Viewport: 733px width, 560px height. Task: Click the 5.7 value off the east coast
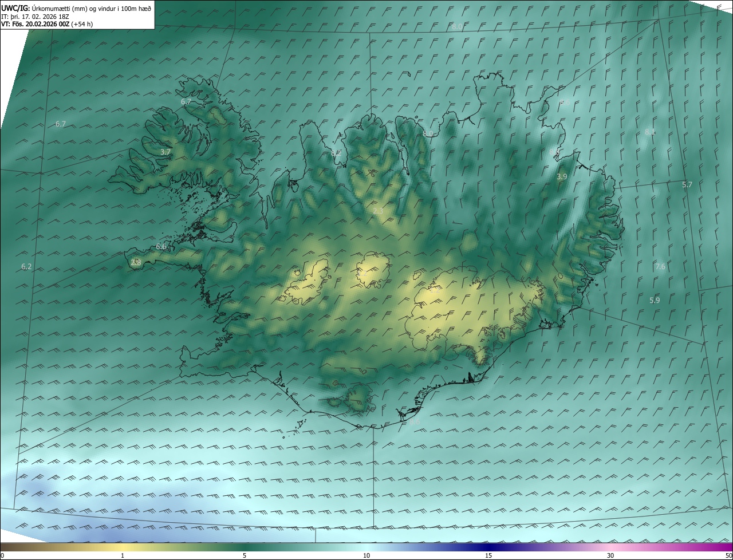(x=687, y=184)
